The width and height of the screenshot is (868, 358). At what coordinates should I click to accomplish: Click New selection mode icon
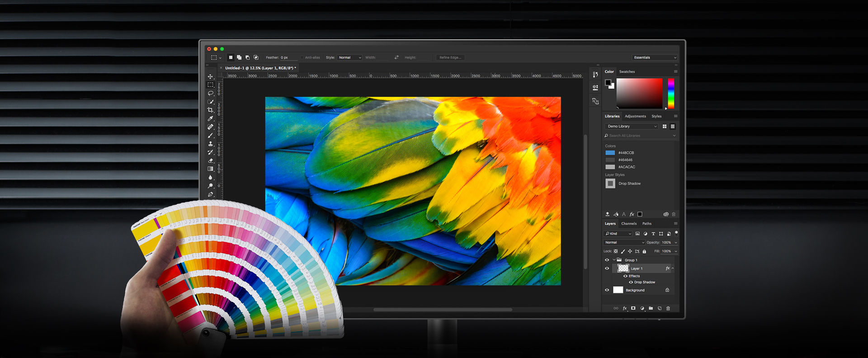(x=231, y=57)
